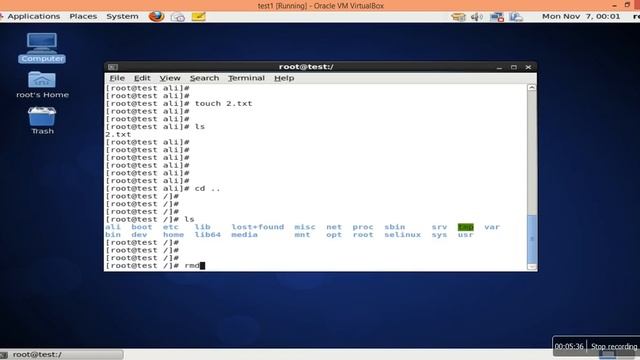The image size is (640, 360).
Task: Open the terminal Search menu
Action: point(204,78)
